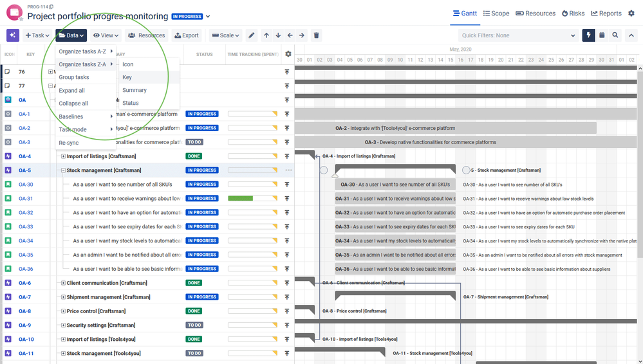
Task: Click the milestone circle before OA-5 label in Gantt
Action: [x=466, y=170]
